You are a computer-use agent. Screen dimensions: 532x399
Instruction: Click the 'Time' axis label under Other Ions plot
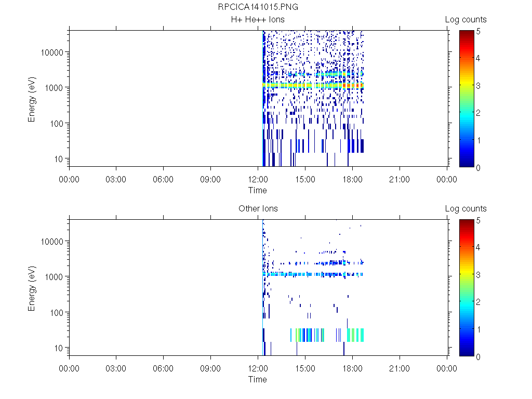(258, 379)
